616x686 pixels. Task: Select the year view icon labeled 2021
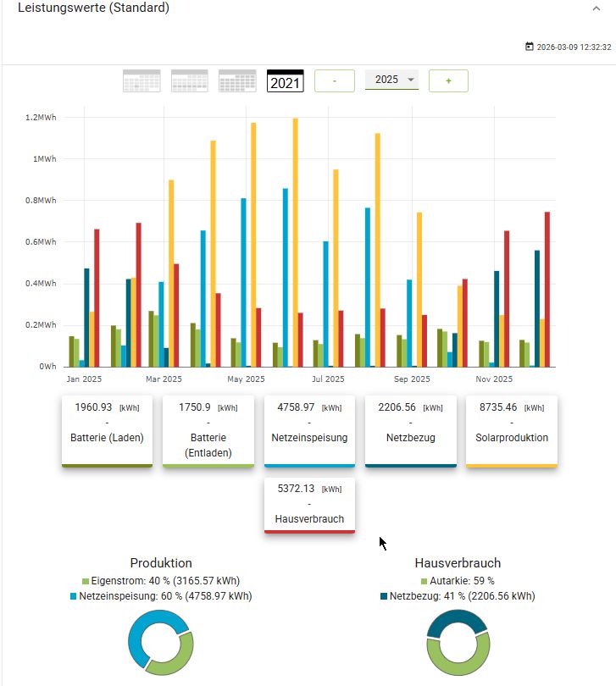click(x=285, y=81)
